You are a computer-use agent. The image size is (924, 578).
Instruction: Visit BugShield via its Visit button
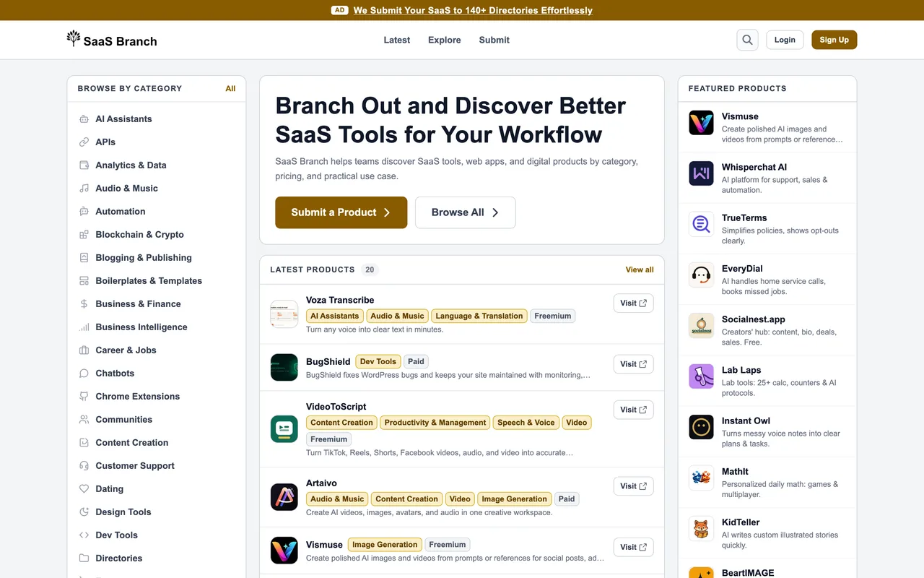(633, 364)
